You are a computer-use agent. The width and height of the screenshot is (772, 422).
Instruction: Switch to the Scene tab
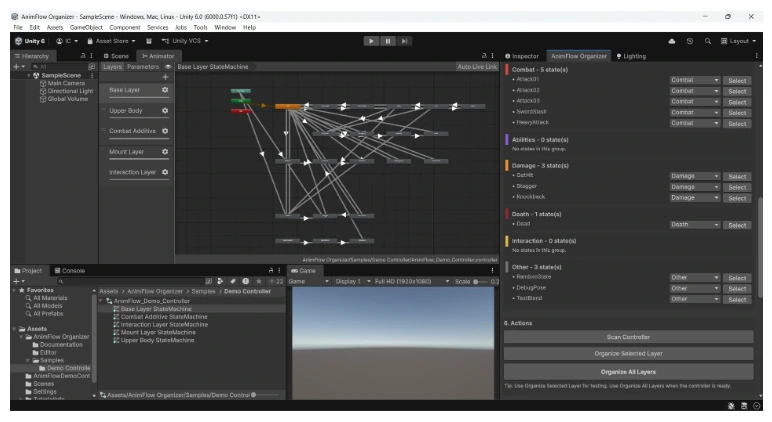pyautogui.click(x=116, y=56)
